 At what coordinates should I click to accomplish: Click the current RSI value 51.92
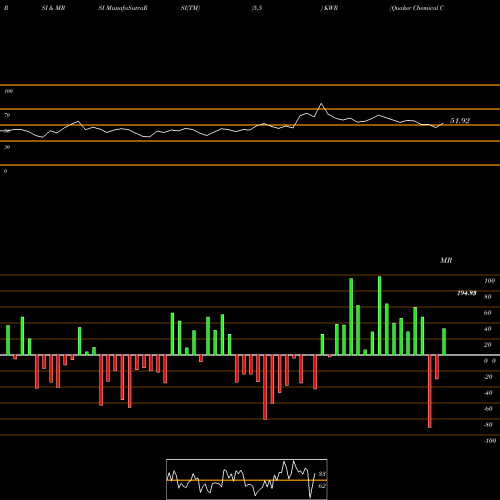460,121
